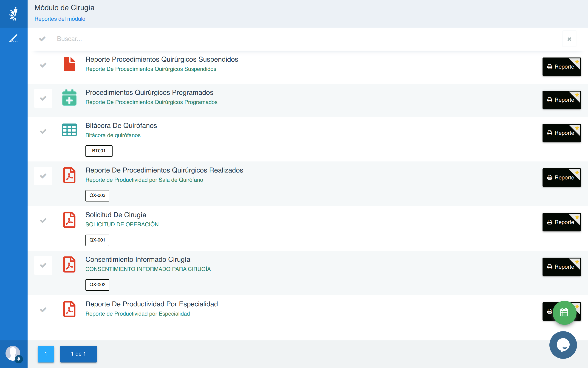Viewport: 588px width, 368px height.
Task: Click subtitle 'SOLICITUD DE OPERACIÓN'
Action: [x=122, y=224]
